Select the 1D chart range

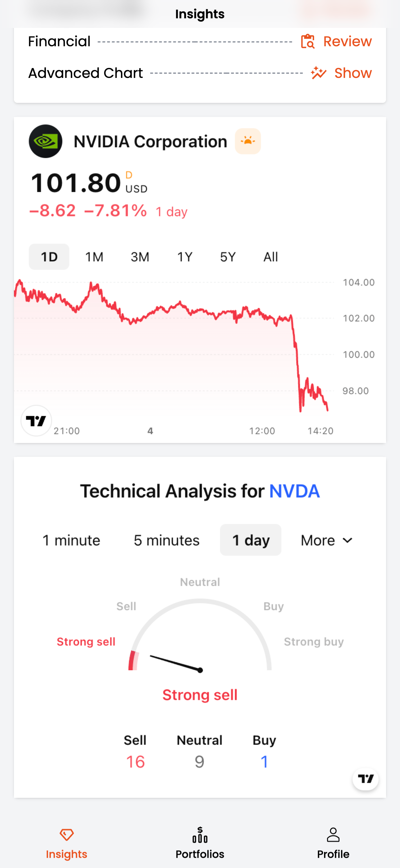49,257
